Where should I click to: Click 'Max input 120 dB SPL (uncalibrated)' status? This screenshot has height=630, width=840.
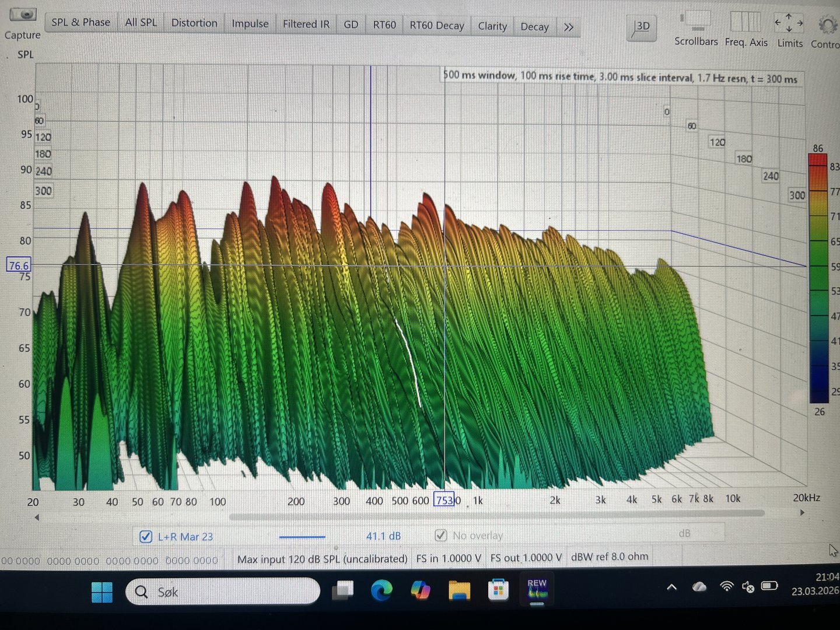(322, 559)
